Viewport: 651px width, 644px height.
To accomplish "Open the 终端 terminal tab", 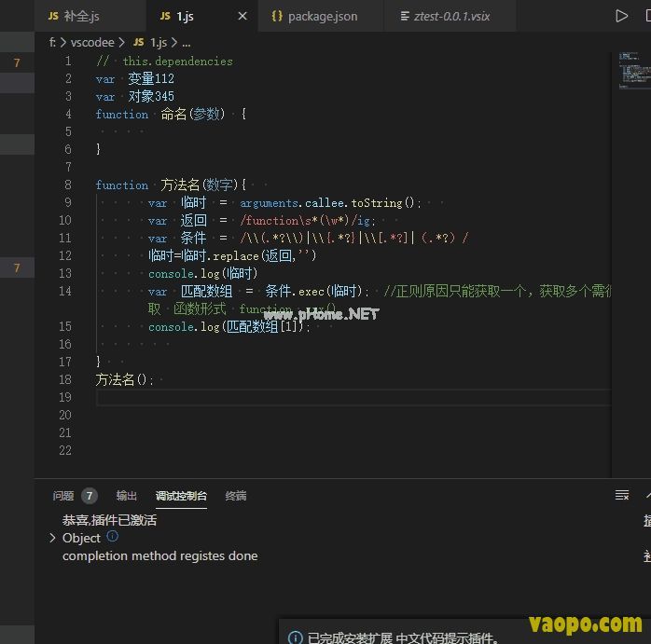I will 235,496.
